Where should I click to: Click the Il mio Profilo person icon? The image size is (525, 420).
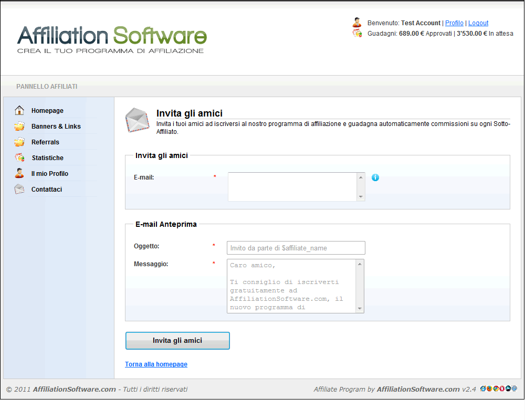coord(19,173)
